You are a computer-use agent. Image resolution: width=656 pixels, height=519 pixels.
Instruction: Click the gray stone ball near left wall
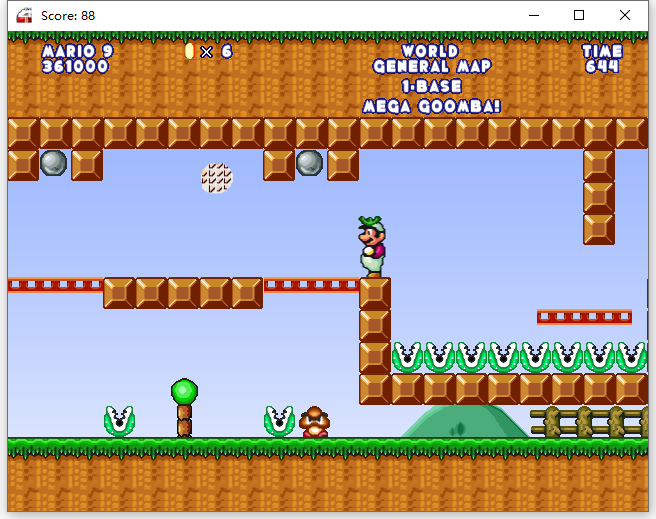tap(54, 163)
